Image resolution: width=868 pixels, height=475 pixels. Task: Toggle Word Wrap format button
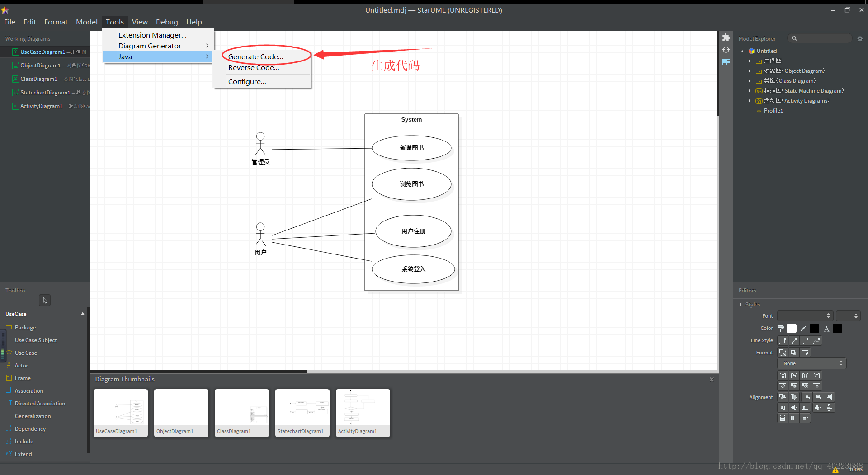tap(805, 353)
